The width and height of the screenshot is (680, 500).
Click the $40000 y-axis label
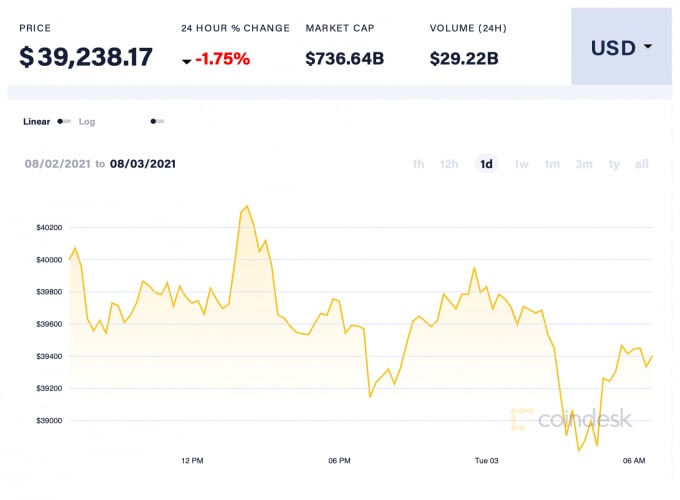[49, 260]
